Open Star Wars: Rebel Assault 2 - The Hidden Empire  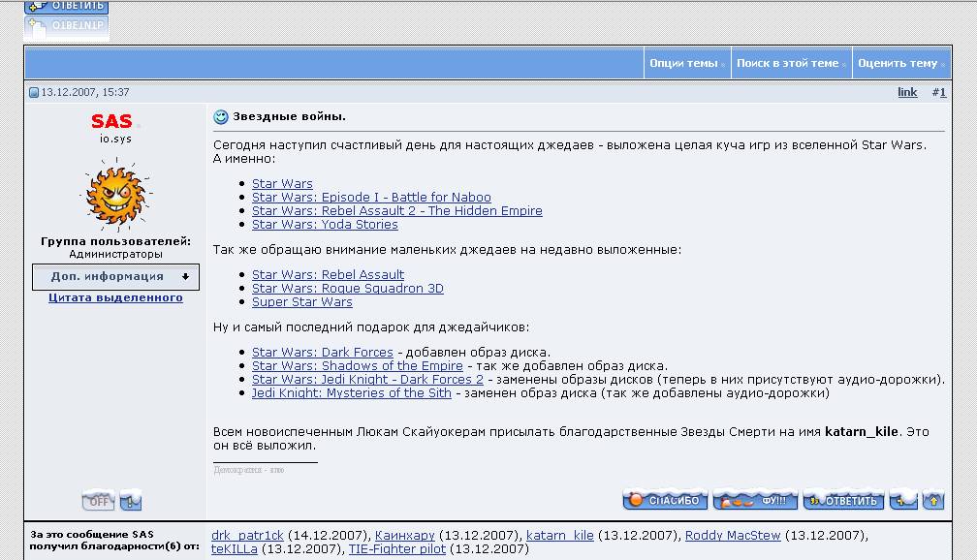click(397, 211)
